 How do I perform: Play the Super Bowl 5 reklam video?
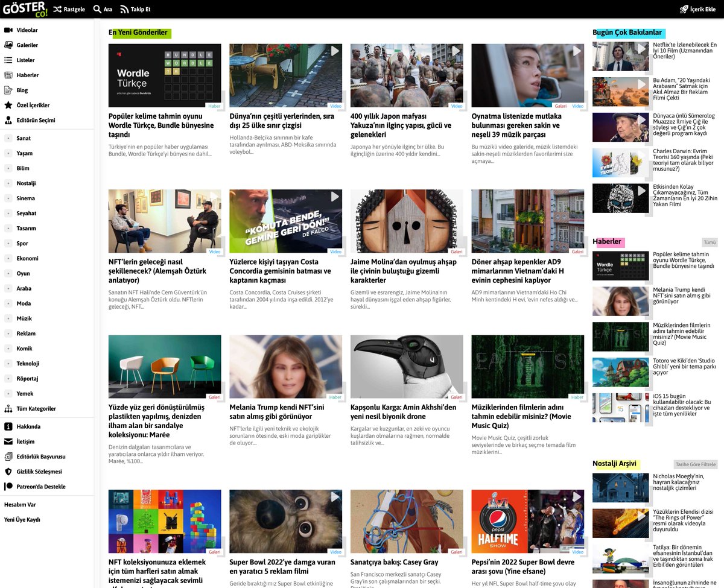pos(334,497)
